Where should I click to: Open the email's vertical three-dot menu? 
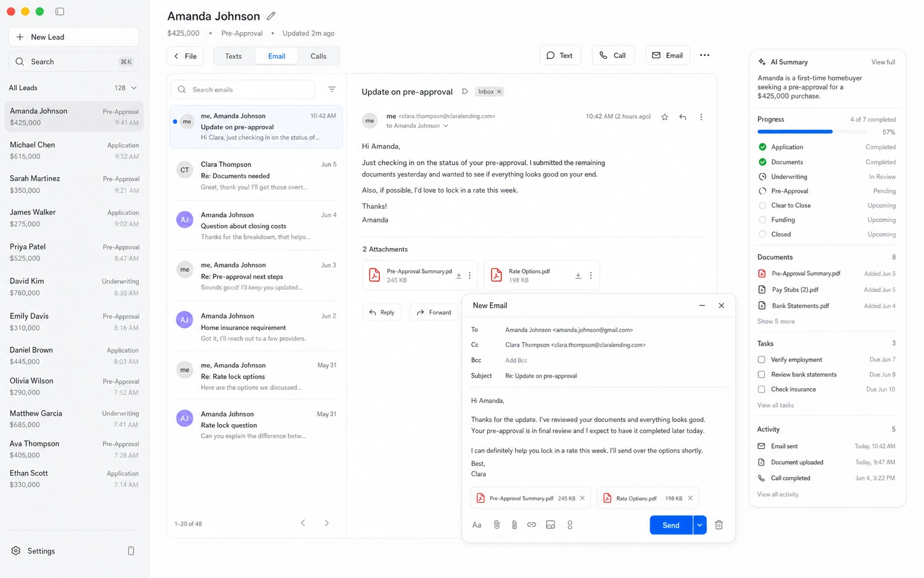[x=701, y=117]
